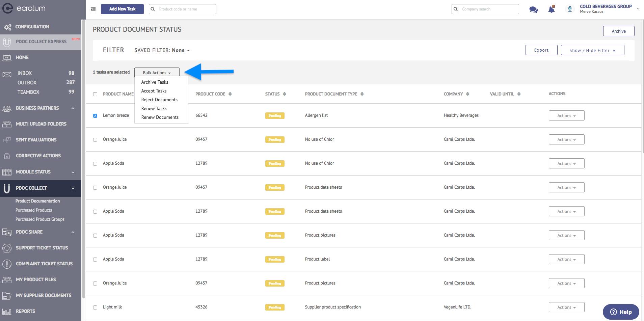This screenshot has width=644, height=321.
Task: Open Purchased Product Groups link
Action: (x=40, y=219)
